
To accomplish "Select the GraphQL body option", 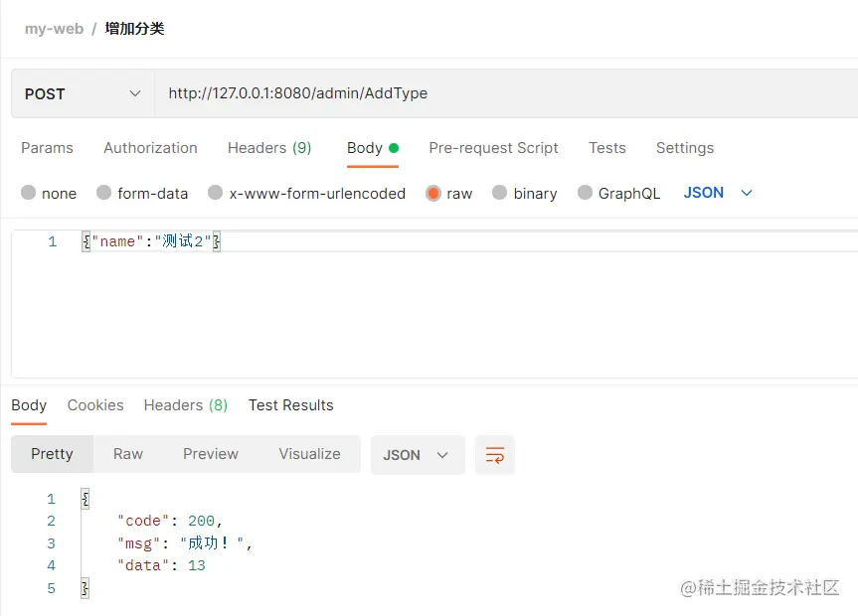I will tap(585, 193).
